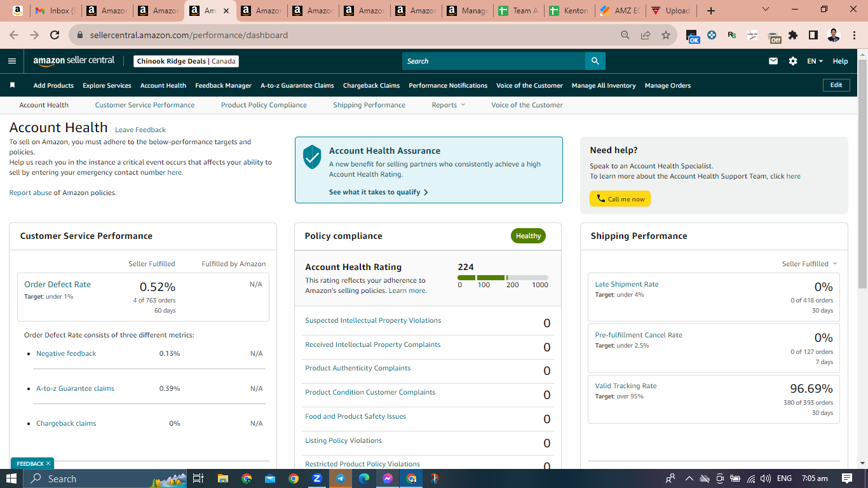Click Learn more under Account Health Rating
Screen dimensions: 868x488
click(407, 290)
